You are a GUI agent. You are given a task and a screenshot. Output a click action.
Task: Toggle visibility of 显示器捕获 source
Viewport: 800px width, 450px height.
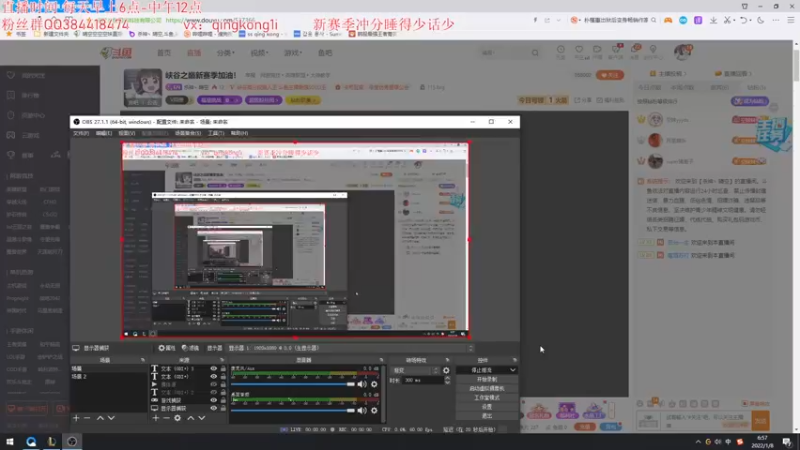click(213, 408)
